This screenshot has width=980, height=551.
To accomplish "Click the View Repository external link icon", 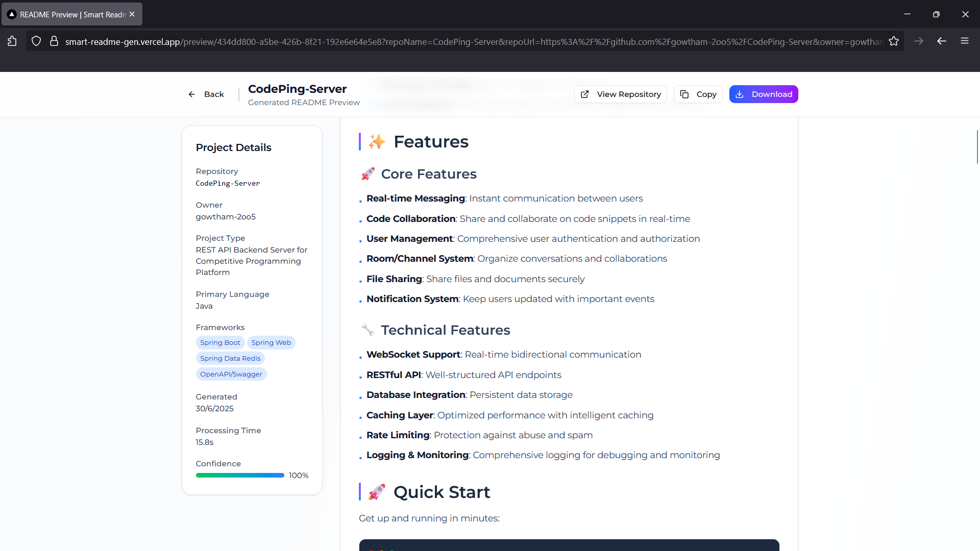I will [585, 94].
